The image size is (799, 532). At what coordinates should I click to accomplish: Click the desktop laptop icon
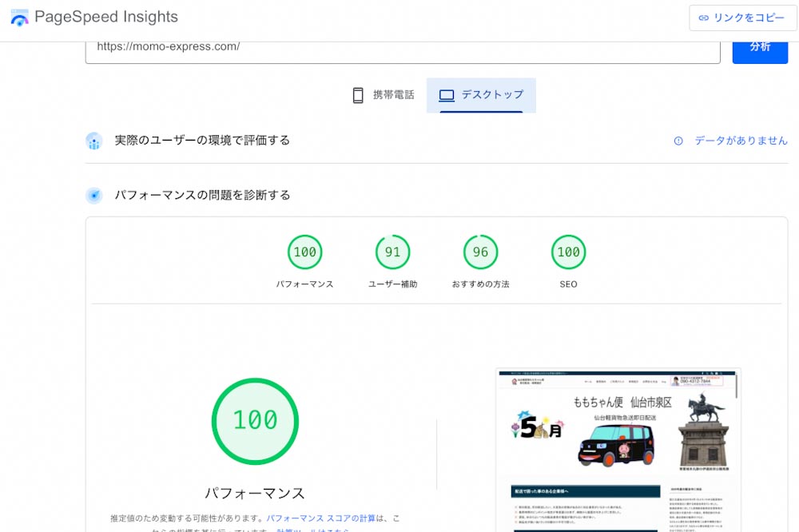tap(447, 95)
